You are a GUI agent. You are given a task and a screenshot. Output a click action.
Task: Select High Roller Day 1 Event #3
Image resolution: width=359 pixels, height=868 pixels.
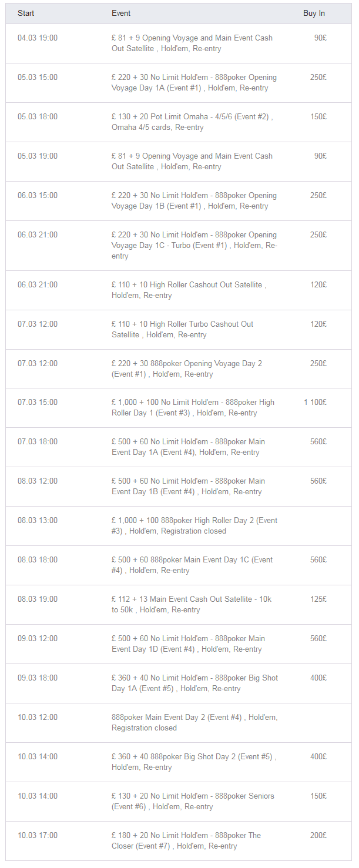pos(192,407)
